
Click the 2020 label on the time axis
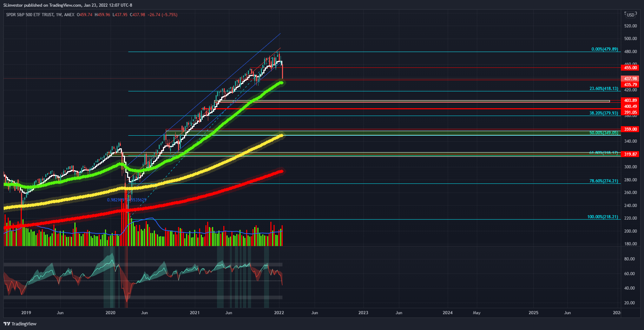coord(110,313)
